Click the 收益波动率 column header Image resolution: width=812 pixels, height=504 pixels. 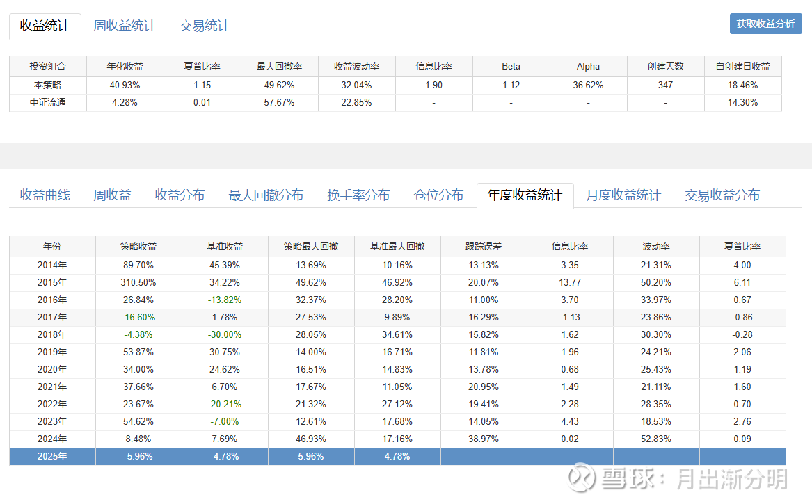click(x=356, y=66)
